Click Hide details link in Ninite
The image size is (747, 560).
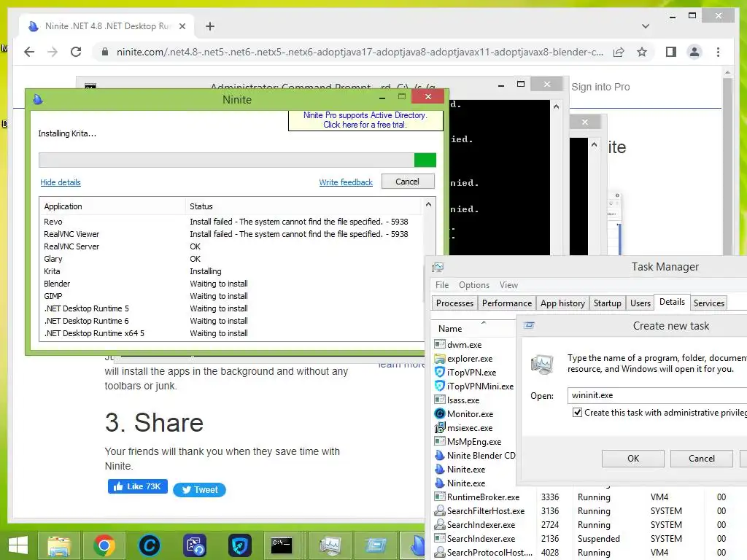pos(61,182)
